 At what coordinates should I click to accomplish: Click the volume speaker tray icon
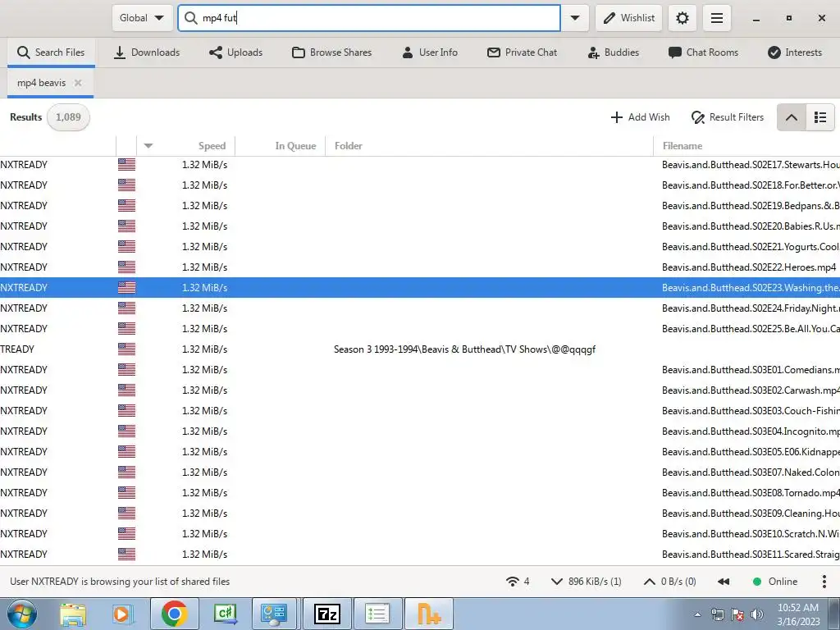pyautogui.click(x=757, y=614)
